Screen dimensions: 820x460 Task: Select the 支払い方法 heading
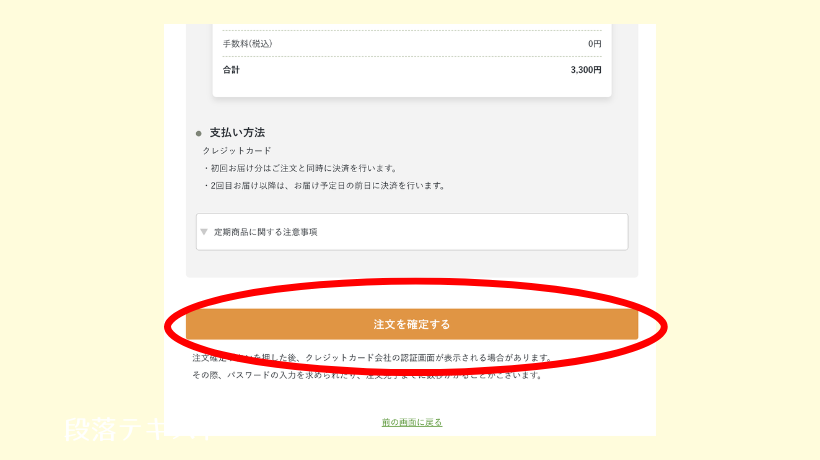pyautogui.click(x=237, y=132)
